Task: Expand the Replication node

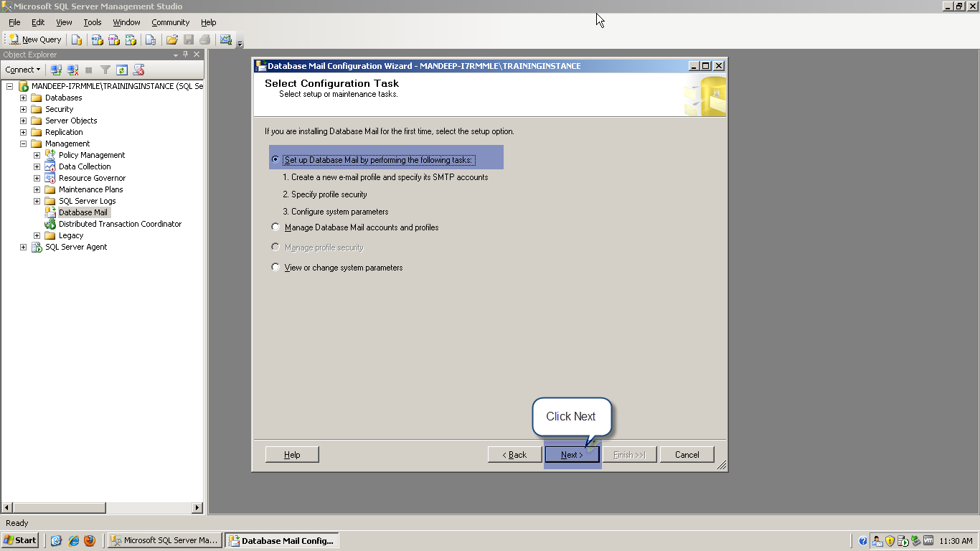Action: tap(23, 132)
